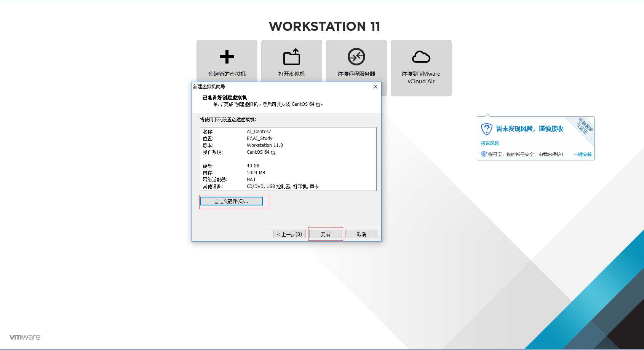Select the 40 GB hard disk value

click(x=253, y=166)
